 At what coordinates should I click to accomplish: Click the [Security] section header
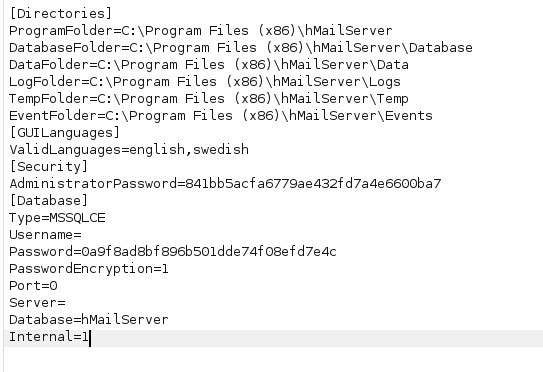[48, 166]
